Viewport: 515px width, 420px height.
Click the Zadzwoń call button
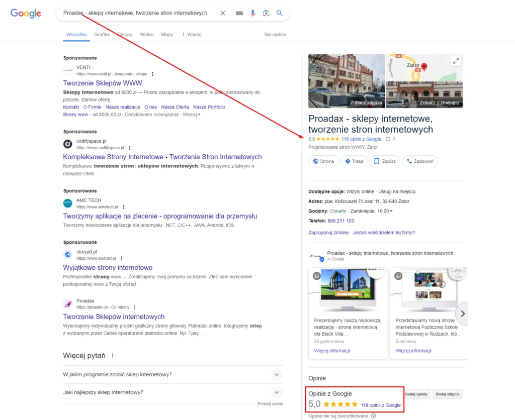pyautogui.click(x=420, y=161)
